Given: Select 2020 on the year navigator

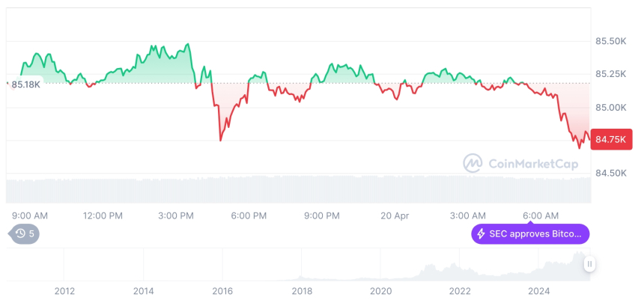Looking at the screenshot, I should pyautogui.click(x=380, y=290).
